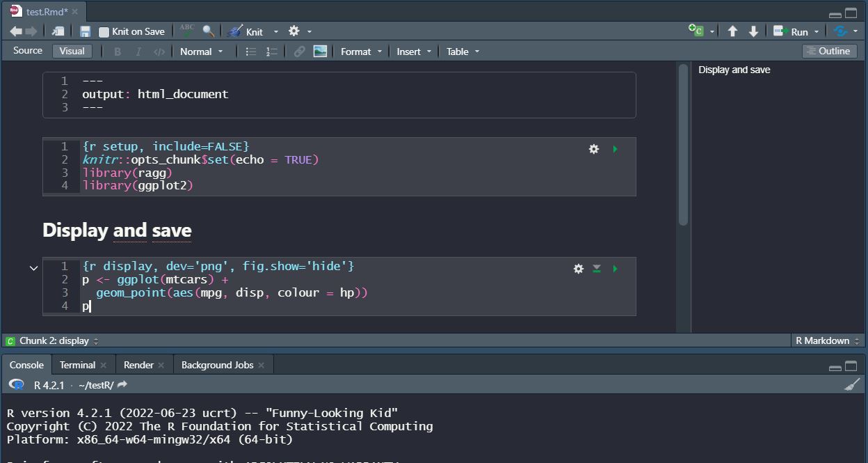Open the display chunk options gear
The height and width of the screenshot is (463, 868).
click(578, 268)
